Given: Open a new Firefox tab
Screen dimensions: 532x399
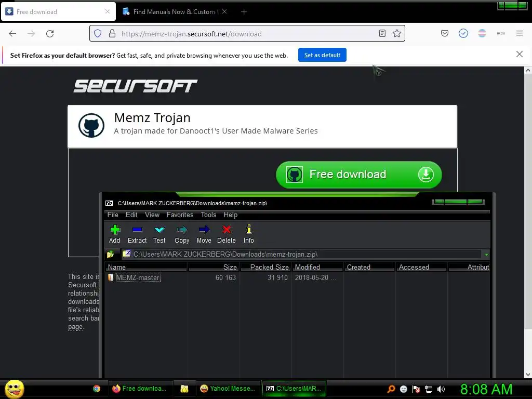Looking at the screenshot, I should point(244,11).
